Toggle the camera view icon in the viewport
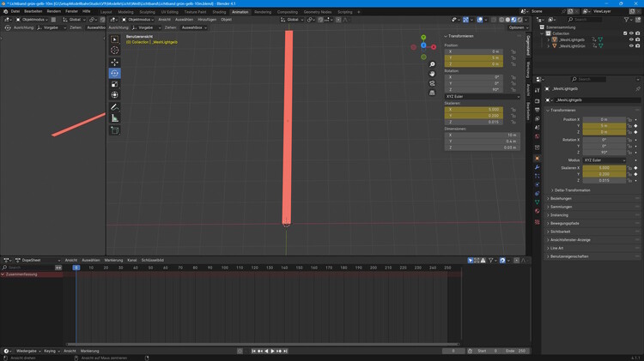 432,83
